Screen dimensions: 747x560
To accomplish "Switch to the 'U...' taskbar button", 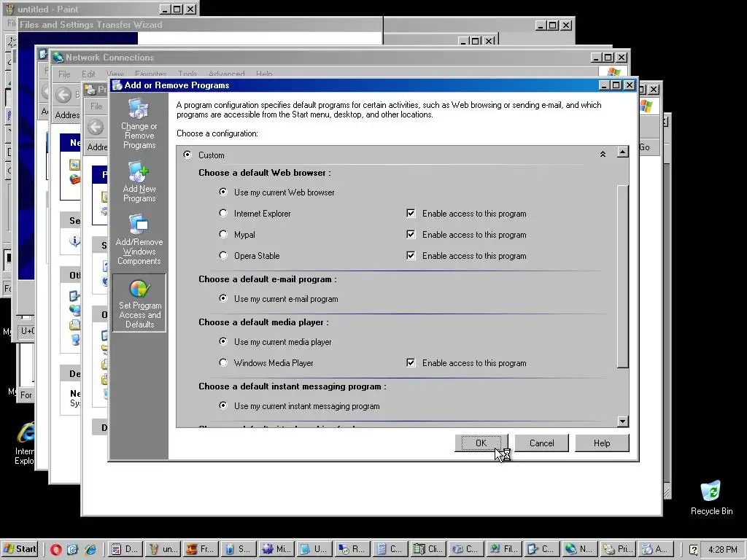I will 314,549.
